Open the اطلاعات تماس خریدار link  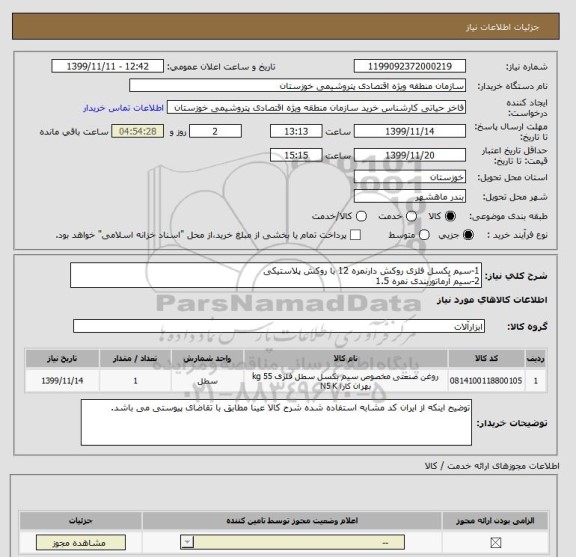click(123, 108)
